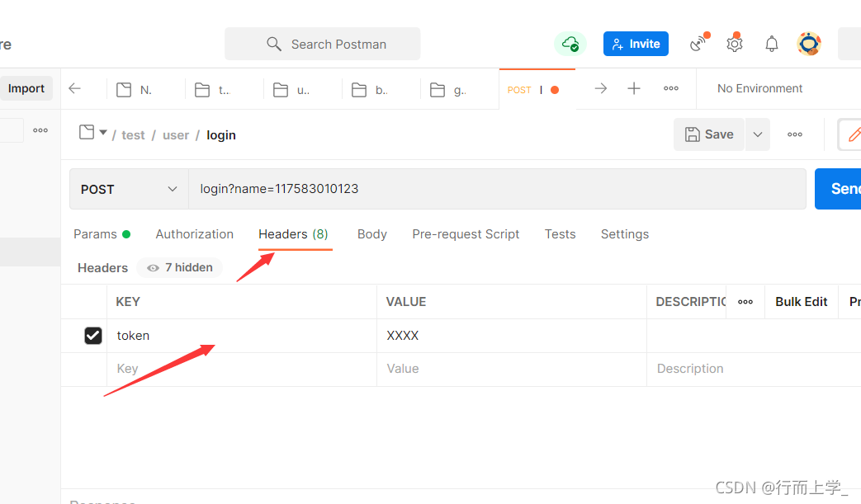Open the Params tab

coord(102,234)
